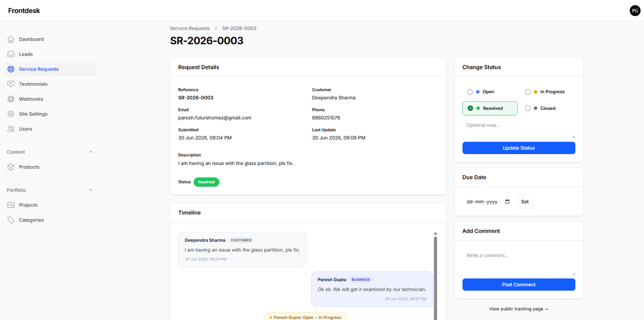Image resolution: width=644 pixels, height=320 pixels.
Task: Select the In Progress status radio
Action: [528, 92]
